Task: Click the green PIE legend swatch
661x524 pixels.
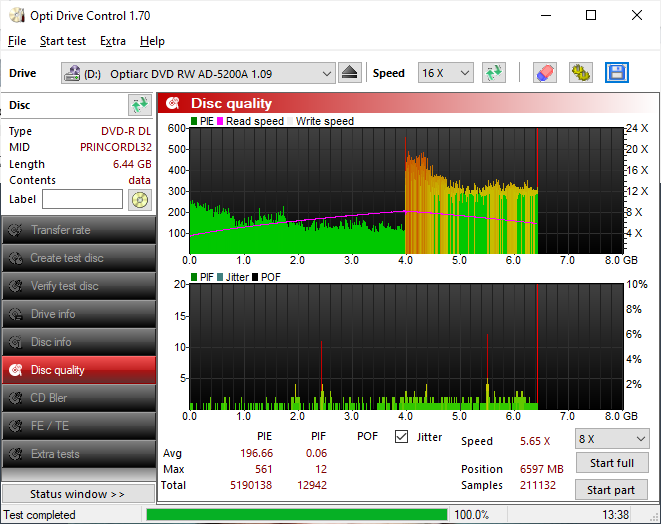Action: 194,121
